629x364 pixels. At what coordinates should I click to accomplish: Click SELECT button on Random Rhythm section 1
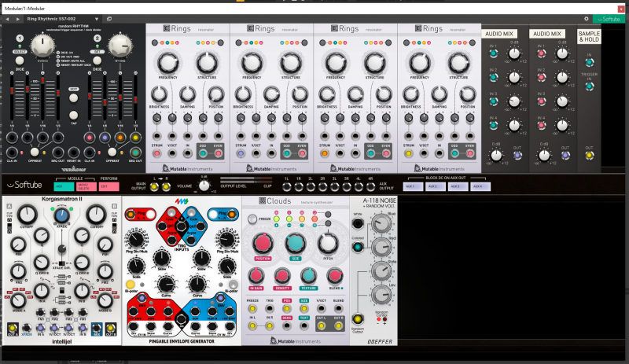coord(20,52)
